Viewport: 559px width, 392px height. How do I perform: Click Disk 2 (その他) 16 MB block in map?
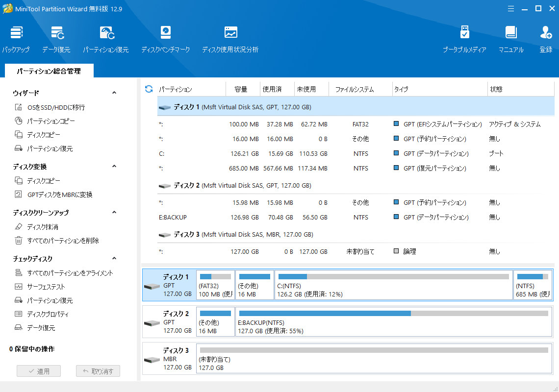point(215,322)
